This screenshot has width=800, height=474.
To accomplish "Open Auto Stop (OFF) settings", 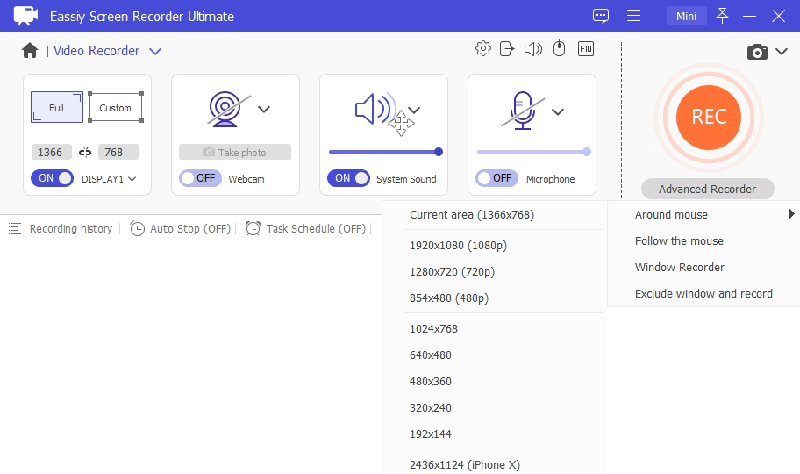I will click(x=190, y=229).
